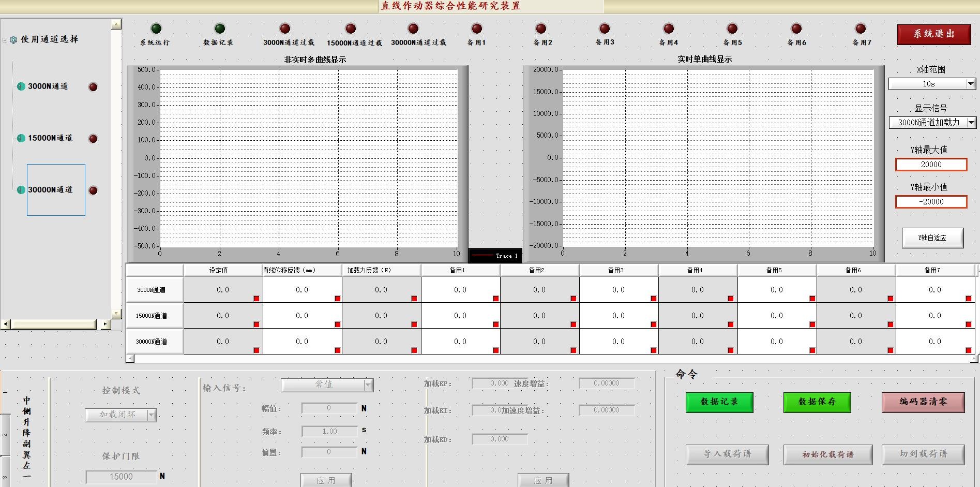Click the pink 编码器清零 button

coord(923,402)
